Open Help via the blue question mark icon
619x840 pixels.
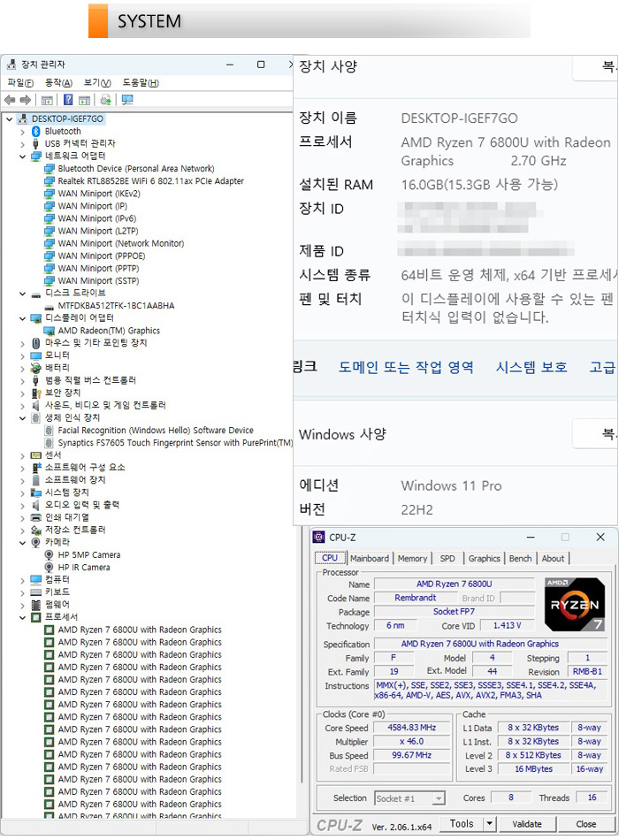[68, 100]
